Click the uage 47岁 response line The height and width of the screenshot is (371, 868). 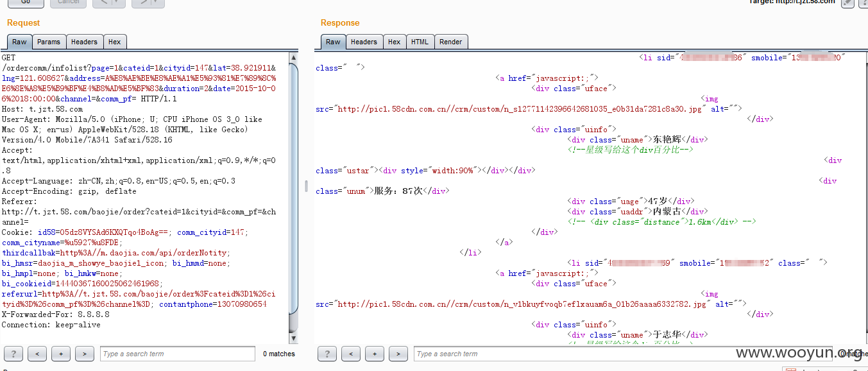pyautogui.click(x=631, y=201)
